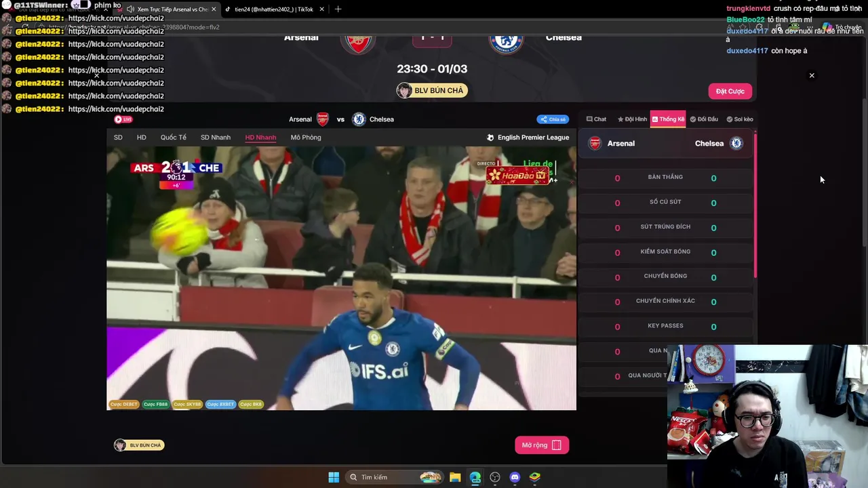The width and height of the screenshot is (868, 488).
Task: Open a new browser tab
Action: pyautogui.click(x=338, y=9)
